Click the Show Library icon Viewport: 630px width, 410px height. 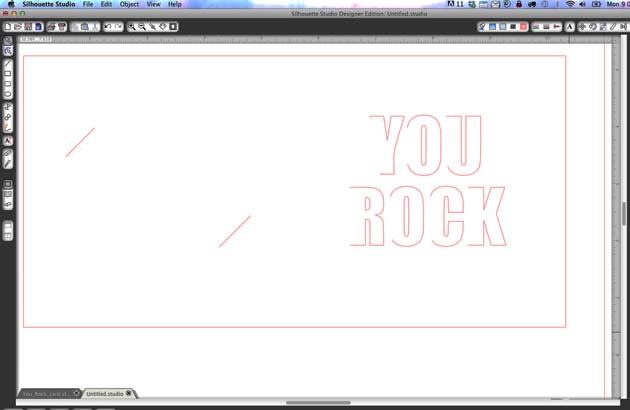8,194
